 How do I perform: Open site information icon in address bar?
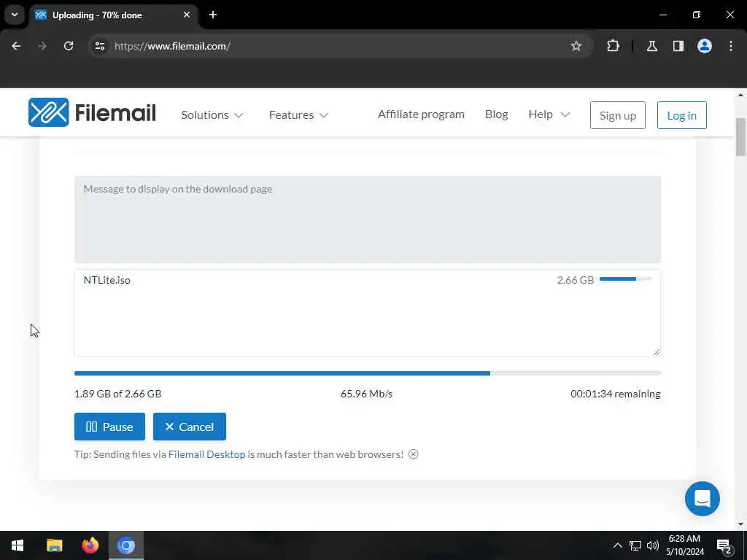tap(99, 46)
